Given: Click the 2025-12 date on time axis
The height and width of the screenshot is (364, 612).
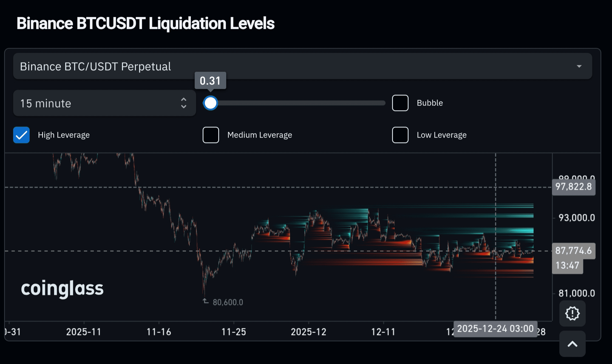Looking at the screenshot, I should 308,332.
